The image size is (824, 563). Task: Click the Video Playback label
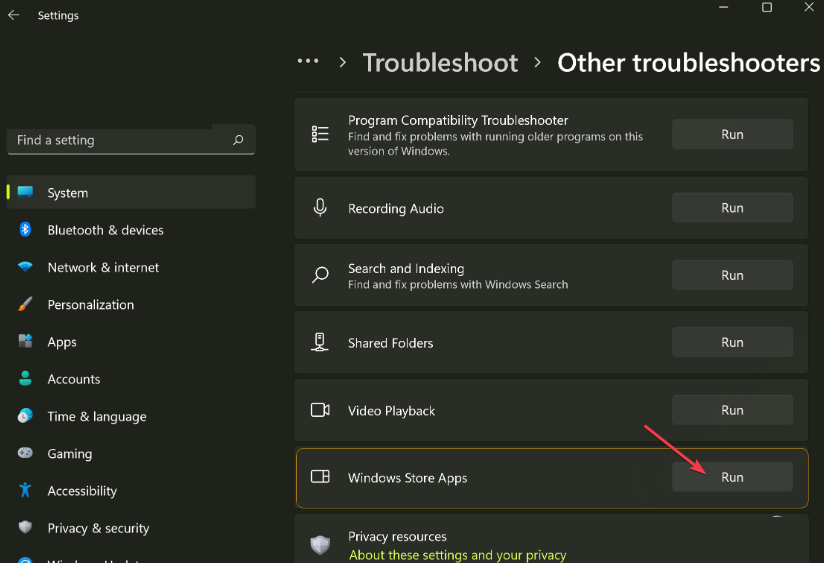click(392, 411)
